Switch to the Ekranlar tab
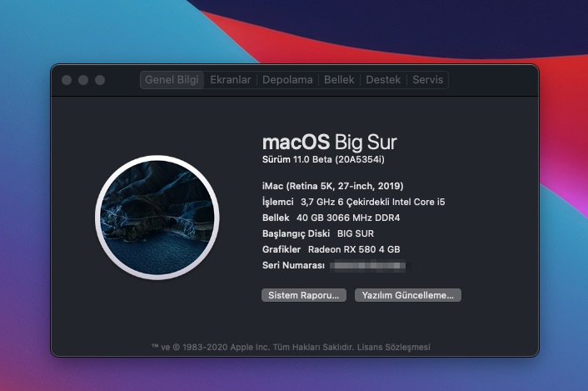588x391 pixels. pos(231,80)
